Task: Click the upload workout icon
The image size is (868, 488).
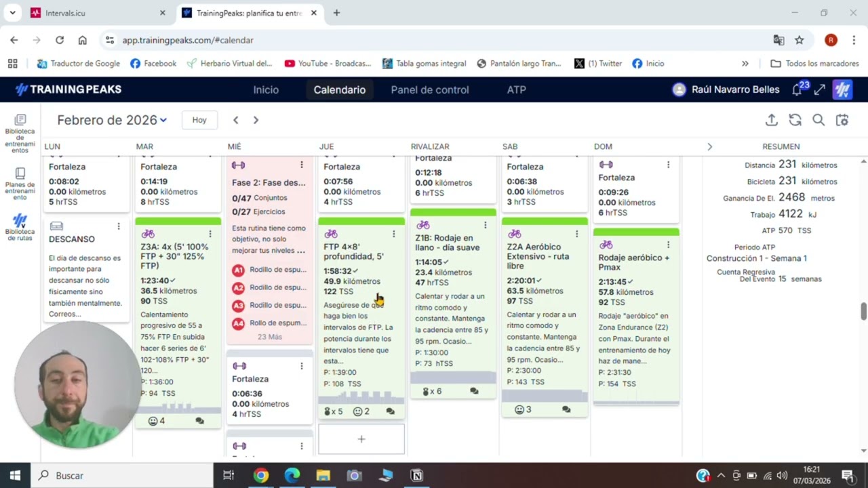Action: (771, 120)
